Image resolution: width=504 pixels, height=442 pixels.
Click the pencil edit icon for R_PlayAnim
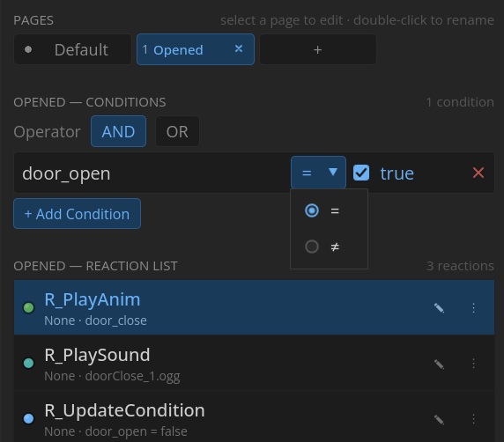tap(439, 308)
